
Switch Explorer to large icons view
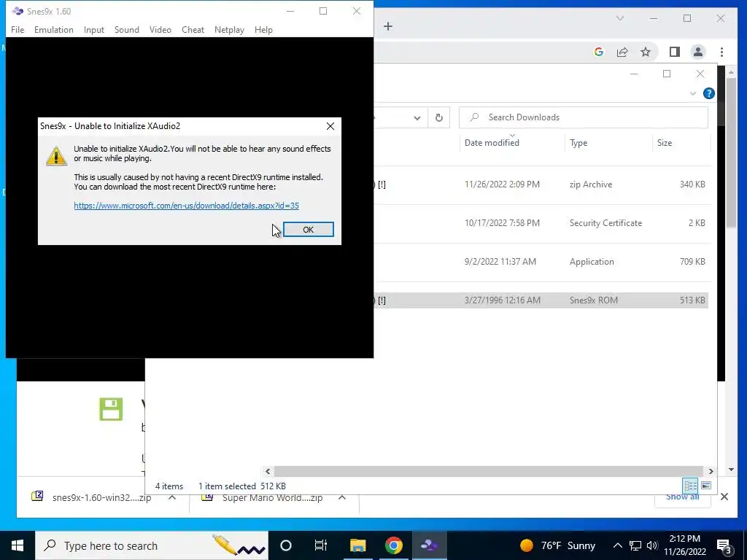point(706,486)
